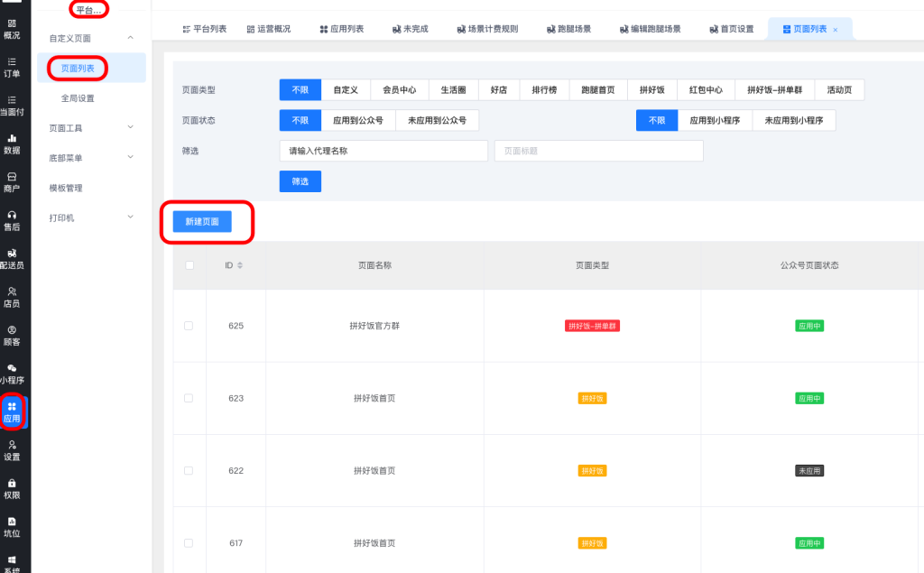Viewport: 924px width, 573px height.
Task: Open the 配送员 courier sidebar icon
Action: 12,259
